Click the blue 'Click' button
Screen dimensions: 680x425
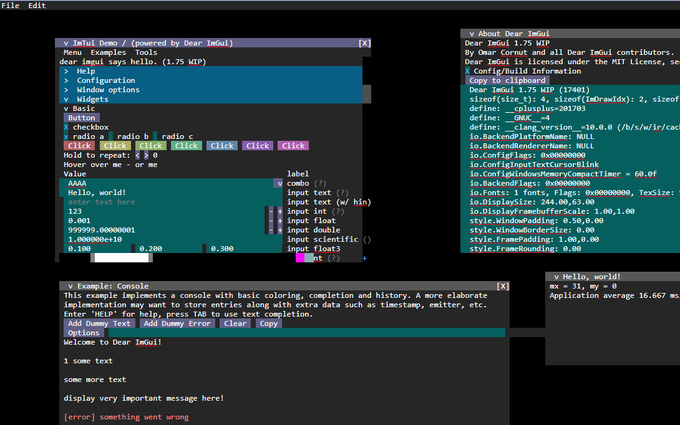pos(222,146)
